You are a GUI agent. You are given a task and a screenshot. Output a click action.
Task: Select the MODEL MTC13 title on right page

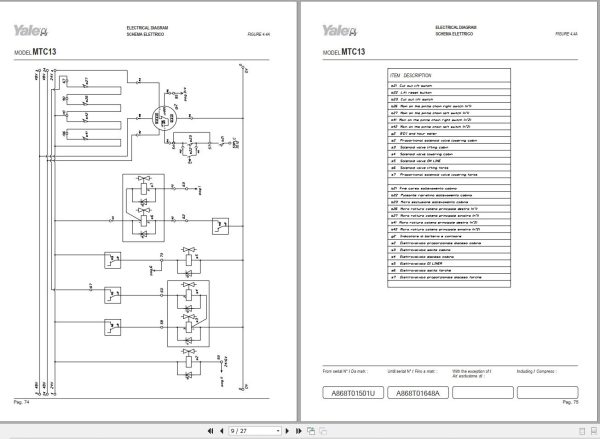click(344, 52)
